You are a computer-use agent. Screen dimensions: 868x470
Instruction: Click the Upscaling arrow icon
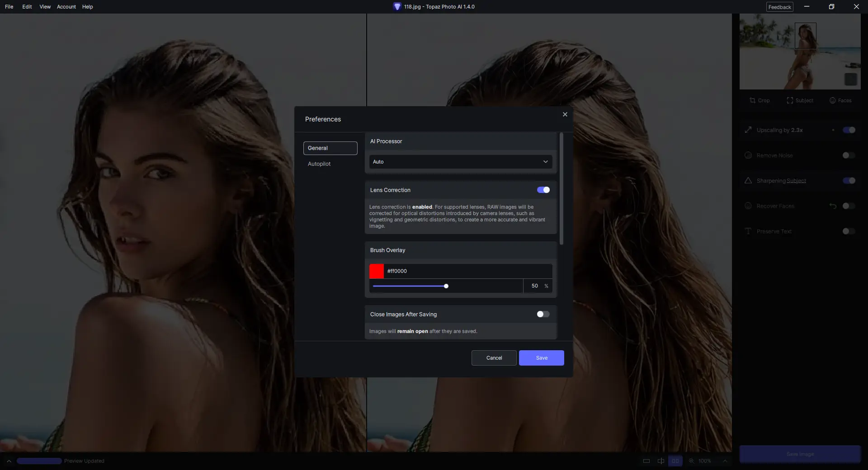748,130
